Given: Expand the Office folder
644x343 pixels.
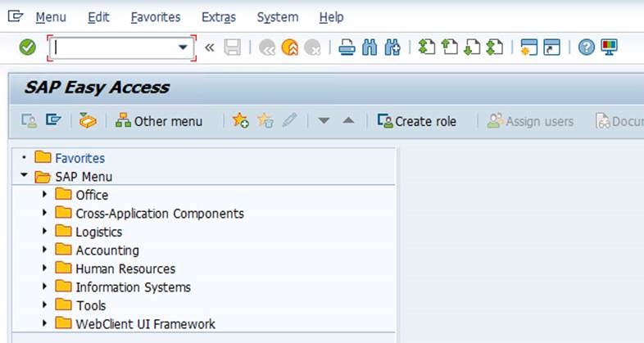Looking at the screenshot, I should (44, 194).
